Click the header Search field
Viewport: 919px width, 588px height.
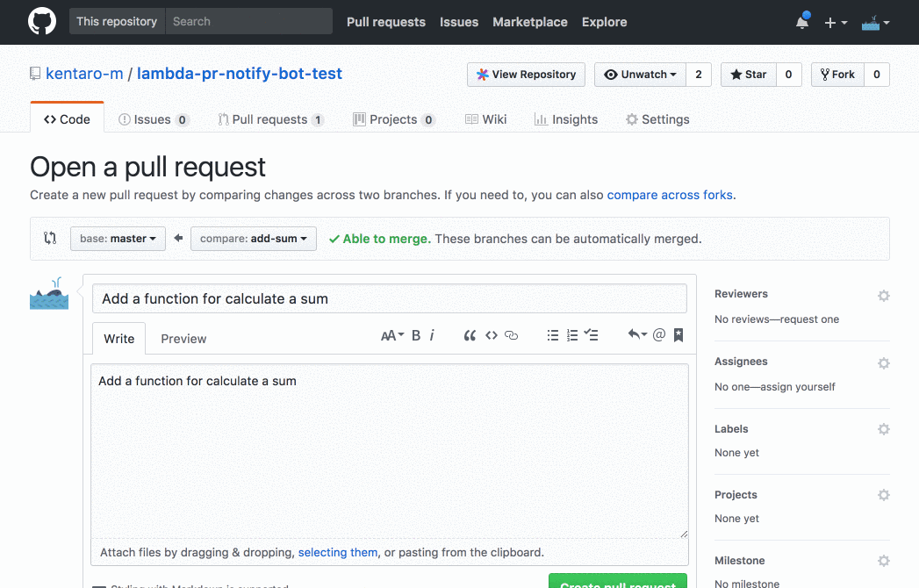pyautogui.click(x=249, y=21)
